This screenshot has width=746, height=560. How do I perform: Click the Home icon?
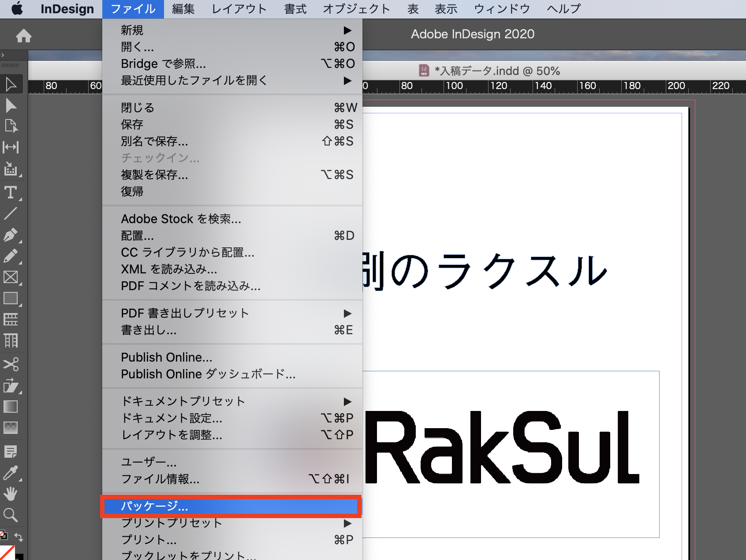(24, 36)
